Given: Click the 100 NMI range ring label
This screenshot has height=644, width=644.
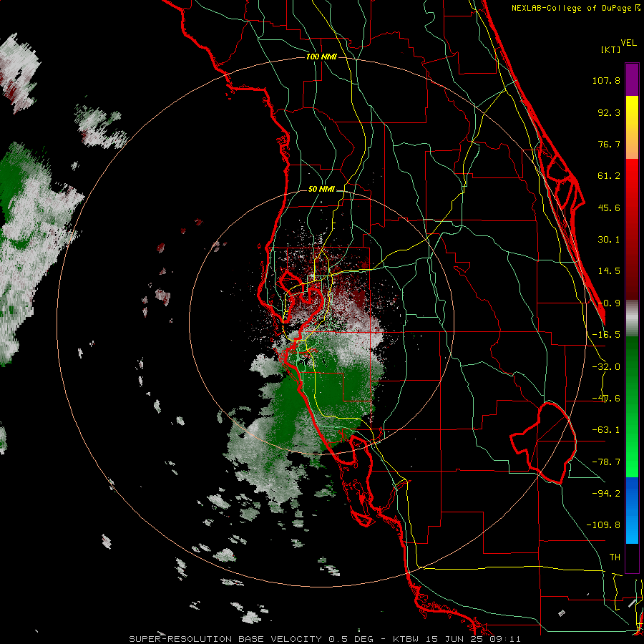Looking at the screenshot, I should [321, 57].
